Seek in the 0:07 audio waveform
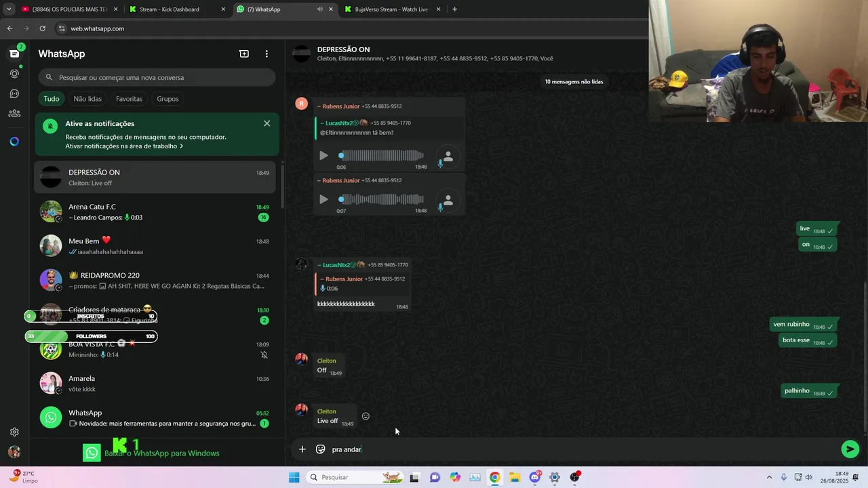868x488 pixels. point(381,199)
